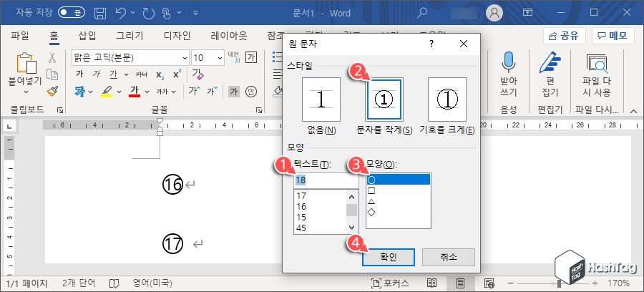Open Clipboard pane launcher

tap(60, 109)
